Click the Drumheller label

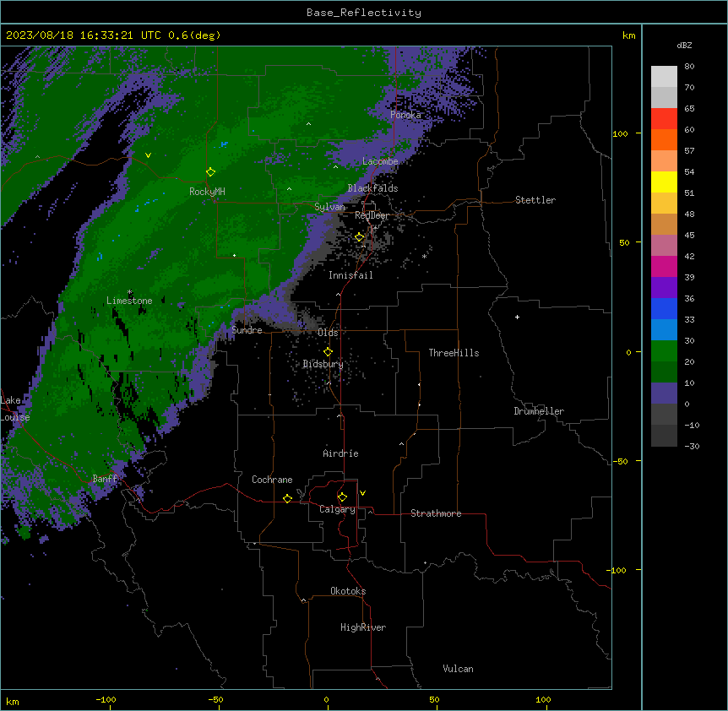pyautogui.click(x=539, y=411)
